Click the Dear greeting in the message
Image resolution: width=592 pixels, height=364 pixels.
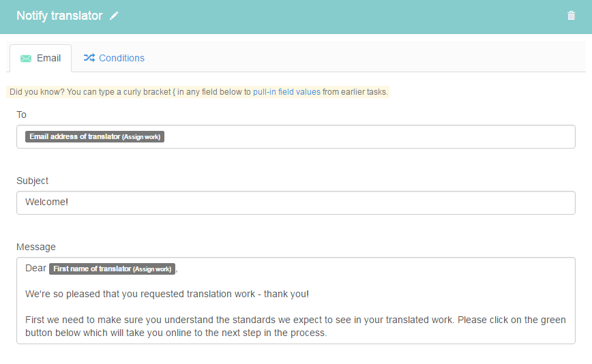point(35,268)
